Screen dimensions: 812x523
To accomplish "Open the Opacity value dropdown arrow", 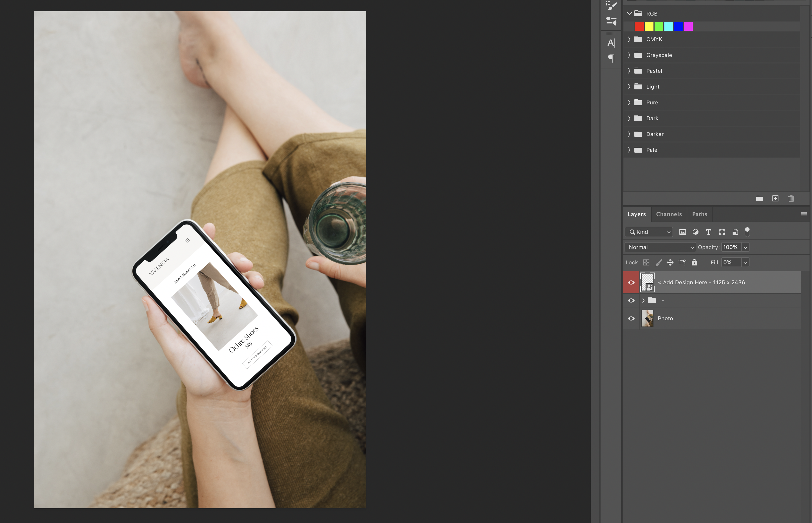I will pyautogui.click(x=745, y=247).
